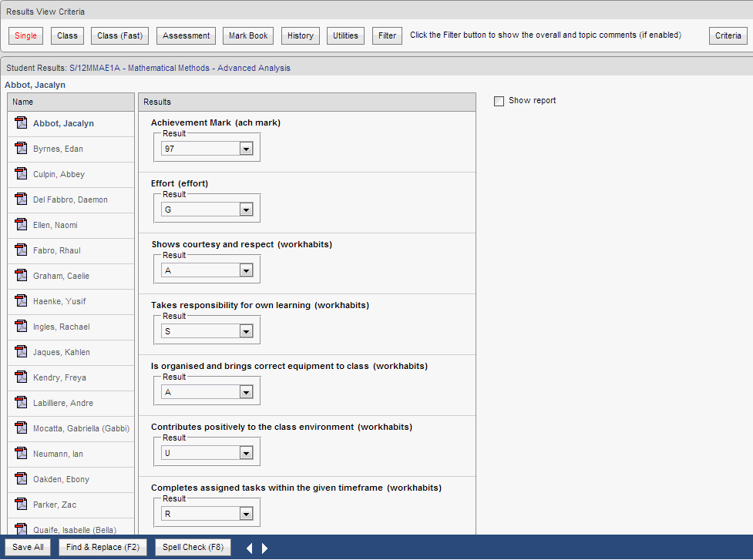Viewport: 753px width, 560px height.
Task: Select student Ellen, Naomi
Action: point(55,225)
